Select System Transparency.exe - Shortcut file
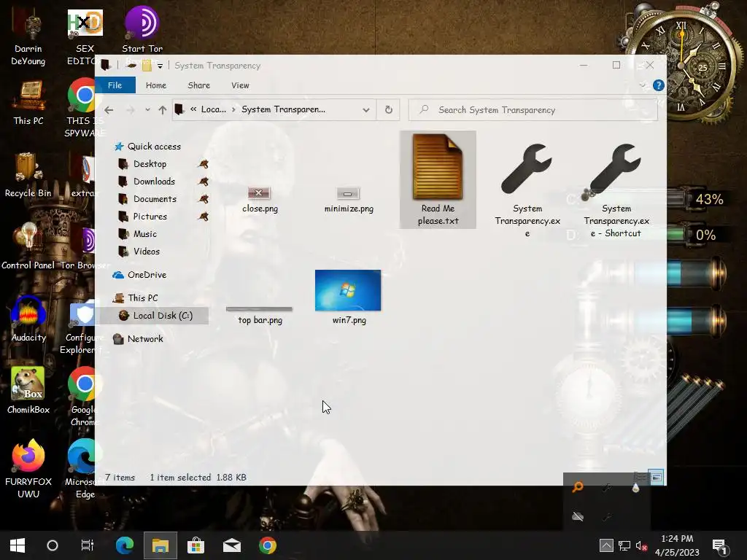The image size is (747, 560). click(x=616, y=190)
